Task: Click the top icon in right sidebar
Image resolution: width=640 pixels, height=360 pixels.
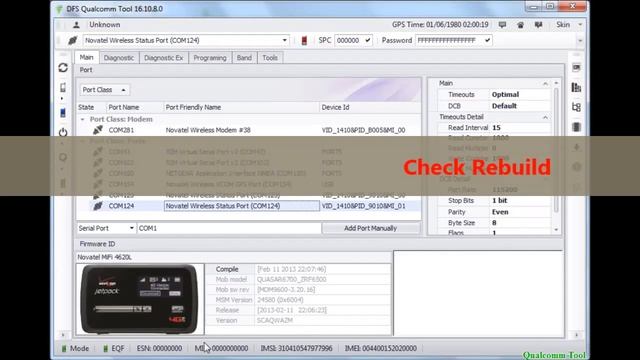Action: click(576, 67)
